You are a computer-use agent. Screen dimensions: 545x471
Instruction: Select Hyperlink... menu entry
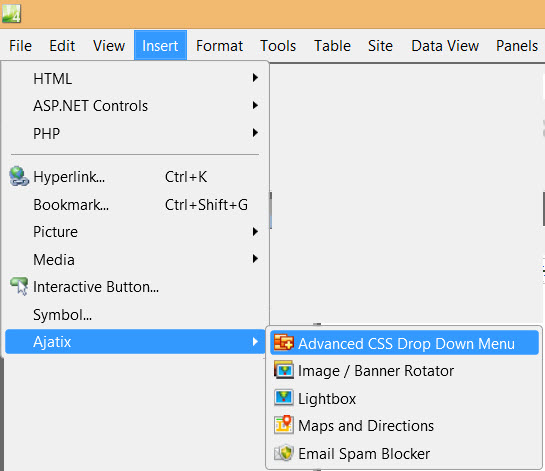click(135, 177)
